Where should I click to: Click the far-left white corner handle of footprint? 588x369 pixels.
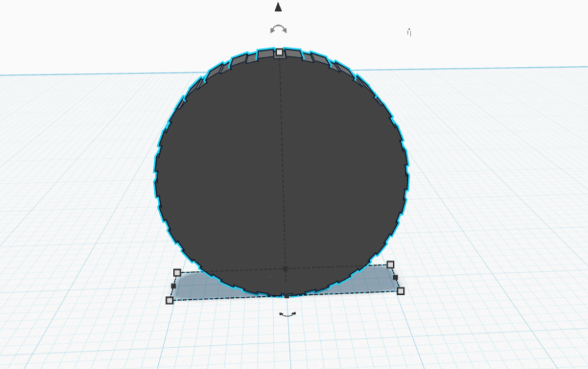(x=177, y=272)
